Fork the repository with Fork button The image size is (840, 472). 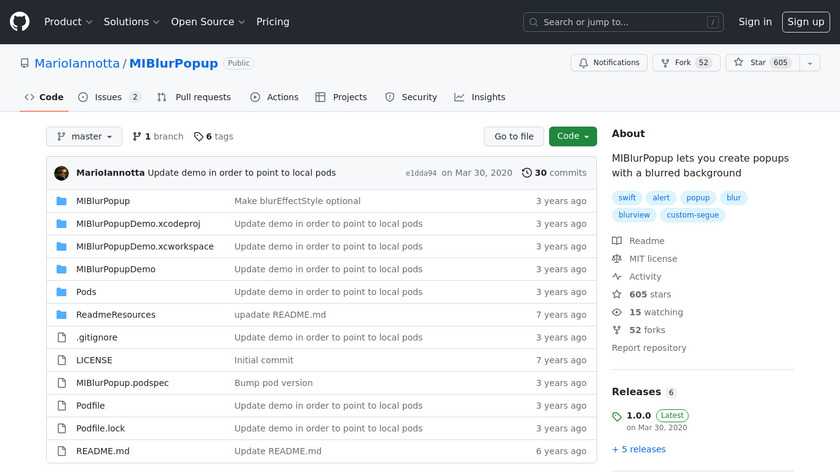pos(686,63)
